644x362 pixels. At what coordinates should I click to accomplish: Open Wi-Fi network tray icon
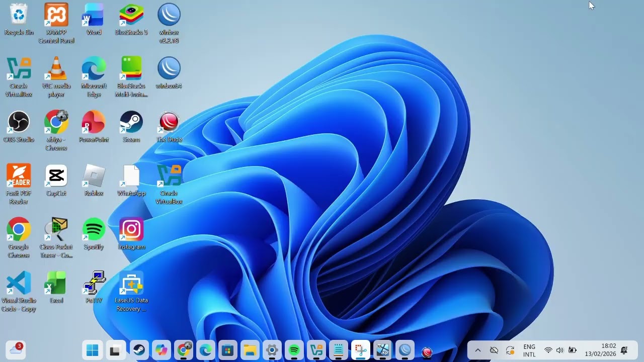[x=548, y=350]
